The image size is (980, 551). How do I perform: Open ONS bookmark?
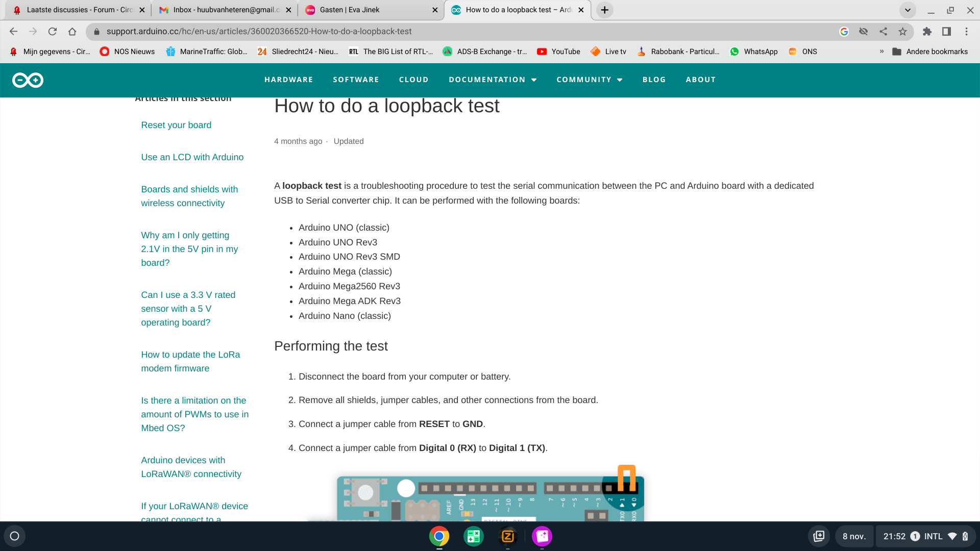pyautogui.click(x=803, y=52)
